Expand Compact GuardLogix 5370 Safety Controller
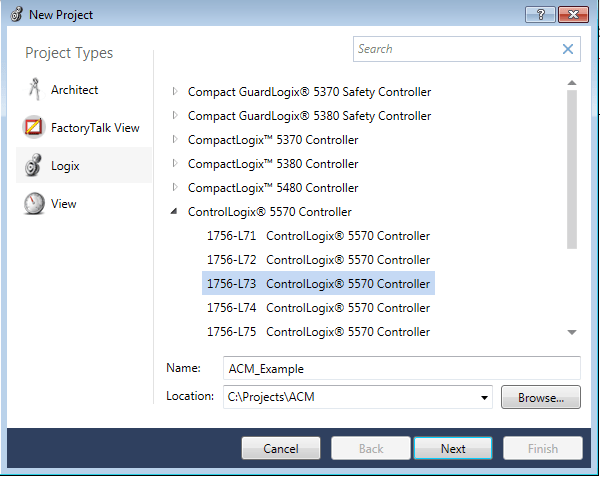The height and width of the screenshot is (477, 600). 175,91
